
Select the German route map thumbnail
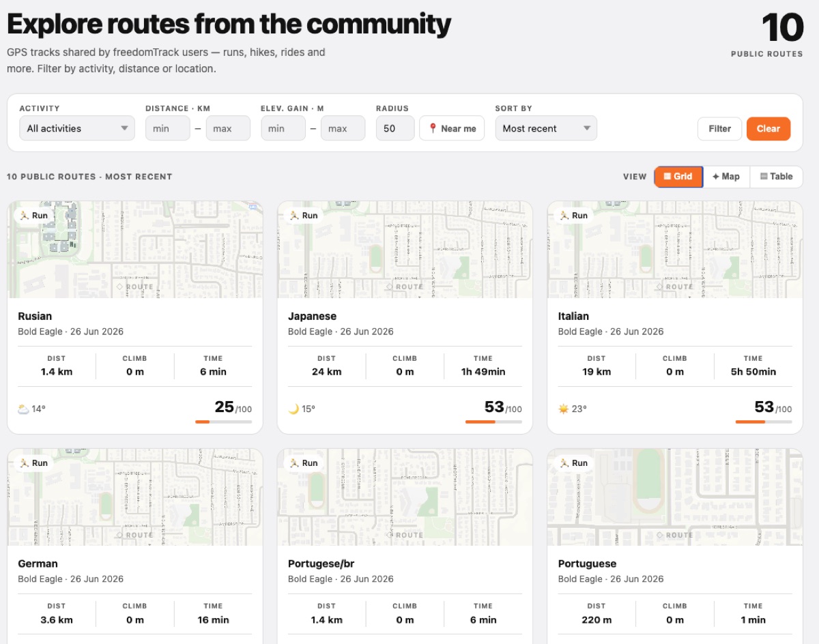[x=135, y=497]
